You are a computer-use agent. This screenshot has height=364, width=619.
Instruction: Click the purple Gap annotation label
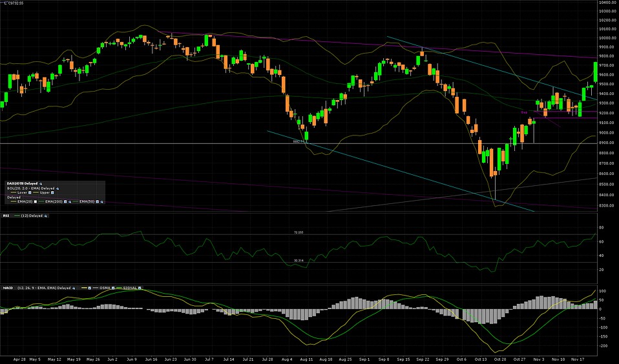pyautogui.click(x=524, y=112)
